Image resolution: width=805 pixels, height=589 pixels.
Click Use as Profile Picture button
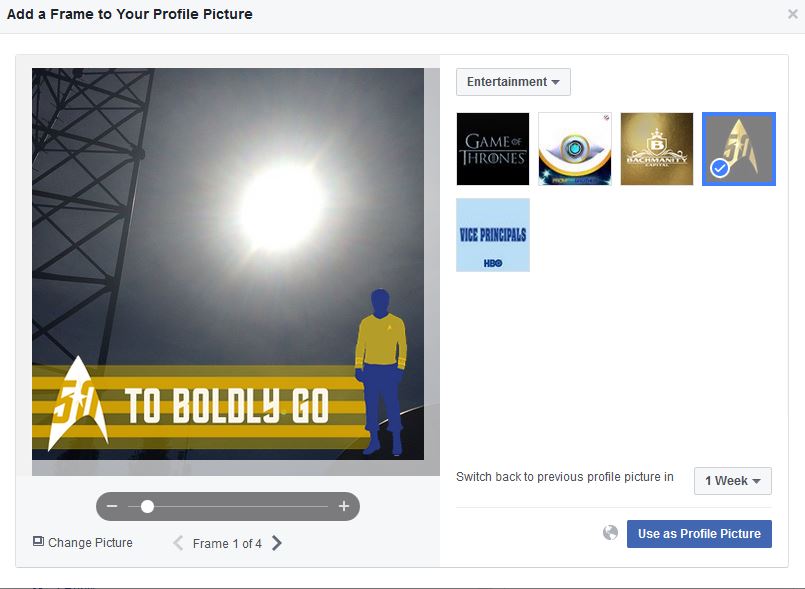point(699,534)
